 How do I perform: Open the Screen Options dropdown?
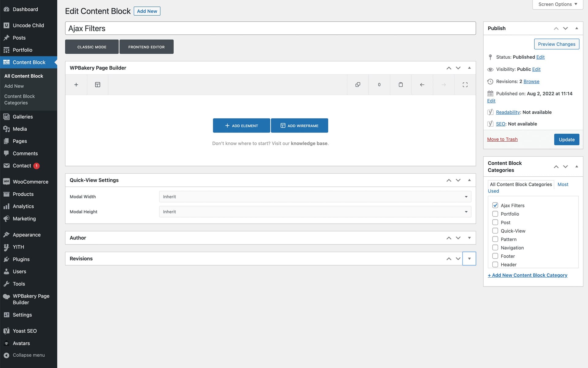click(557, 4)
